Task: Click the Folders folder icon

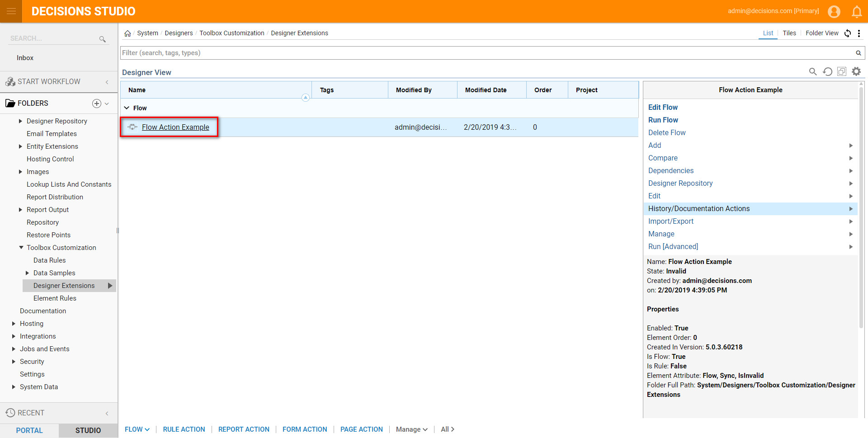Action: (10, 104)
